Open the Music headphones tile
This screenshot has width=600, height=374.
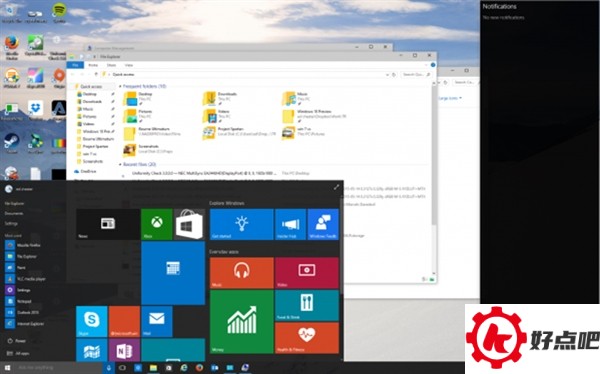click(242, 273)
